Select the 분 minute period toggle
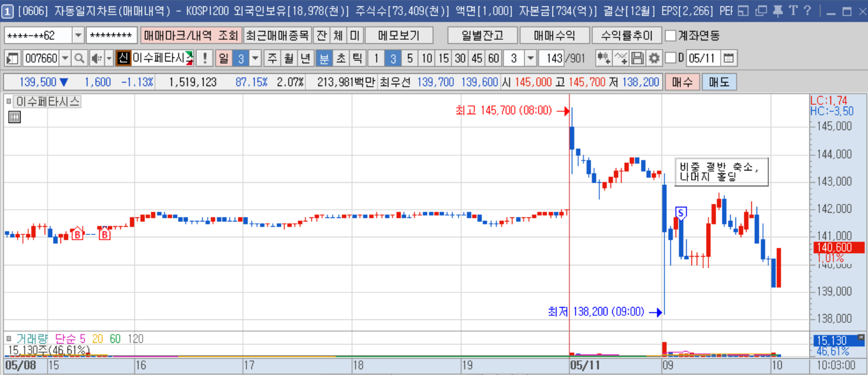 point(324,58)
